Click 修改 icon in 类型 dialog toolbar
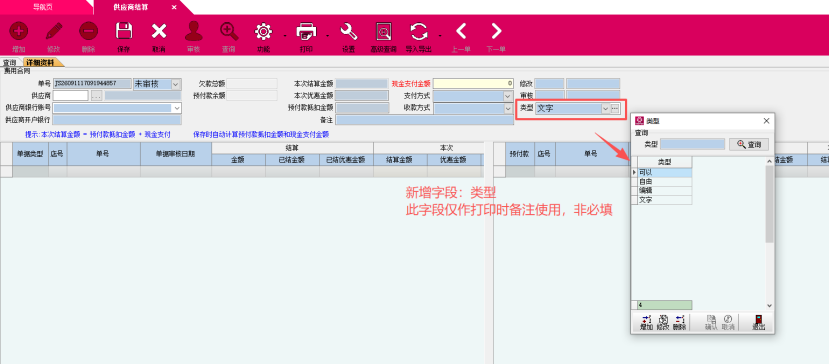 (x=663, y=319)
